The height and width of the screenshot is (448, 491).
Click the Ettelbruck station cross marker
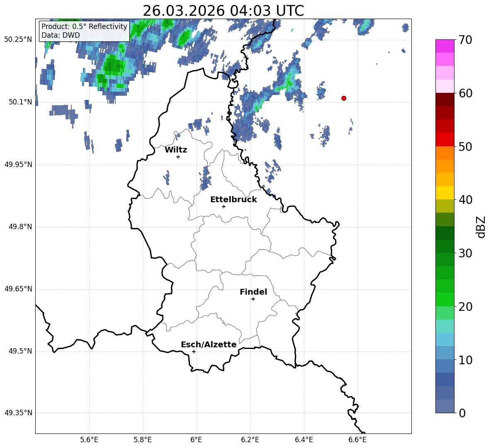point(224,206)
